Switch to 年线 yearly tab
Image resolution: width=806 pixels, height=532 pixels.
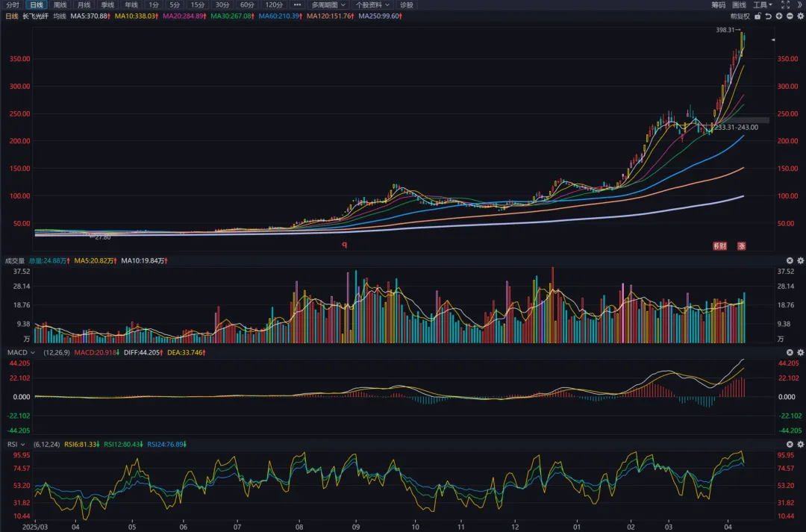(131, 4)
